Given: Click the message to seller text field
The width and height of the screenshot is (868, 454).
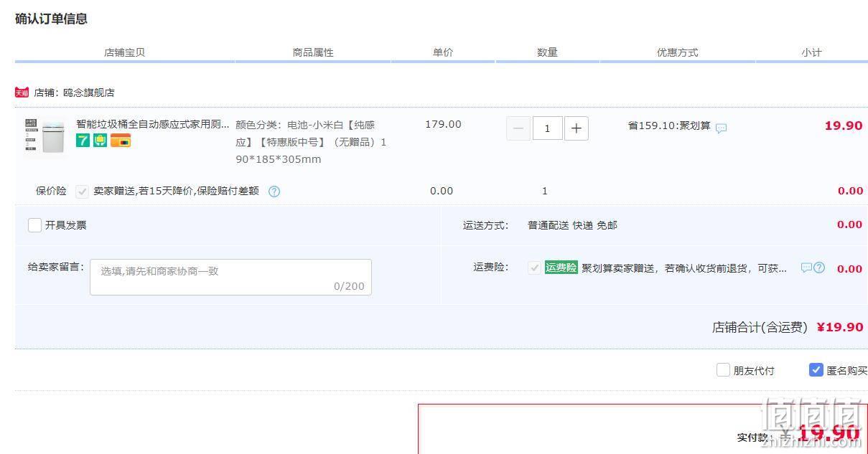Looking at the screenshot, I should (x=230, y=278).
